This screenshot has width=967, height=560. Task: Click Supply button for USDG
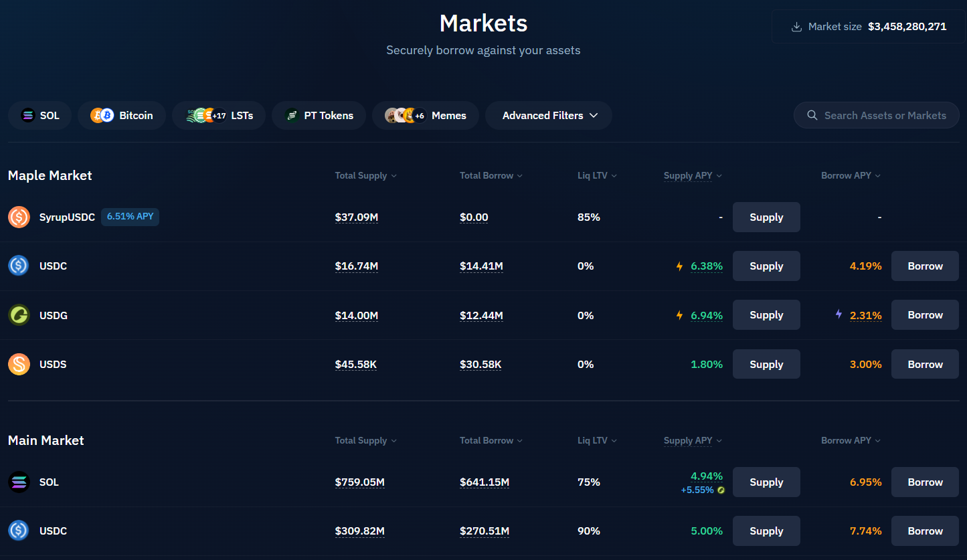coord(766,315)
